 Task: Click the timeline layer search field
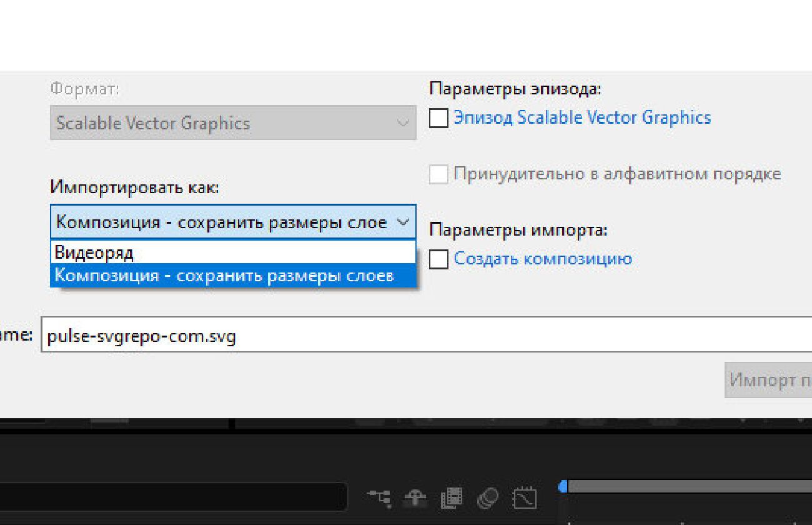[172, 497]
